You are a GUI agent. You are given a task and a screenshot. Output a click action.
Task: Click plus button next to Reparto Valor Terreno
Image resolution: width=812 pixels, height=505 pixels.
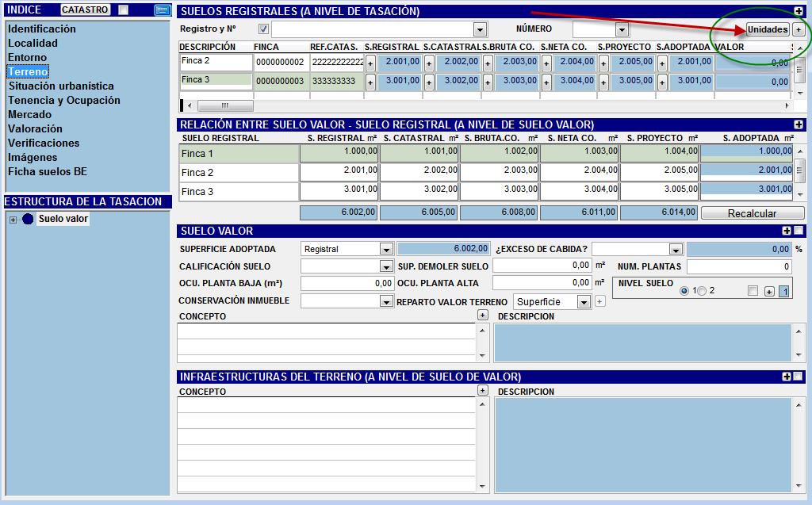tap(599, 301)
